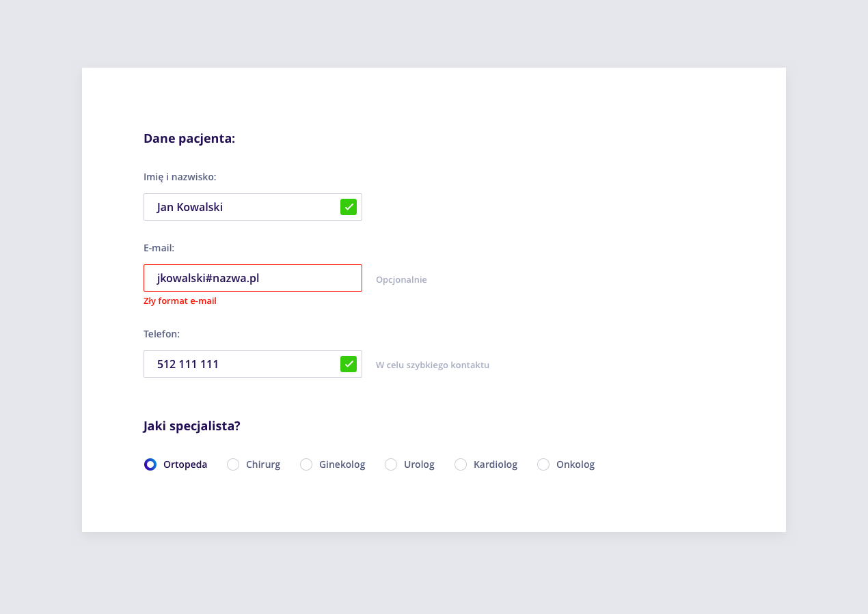Click the 'Jaki specjalista?' heading
868x614 pixels.
(192, 426)
